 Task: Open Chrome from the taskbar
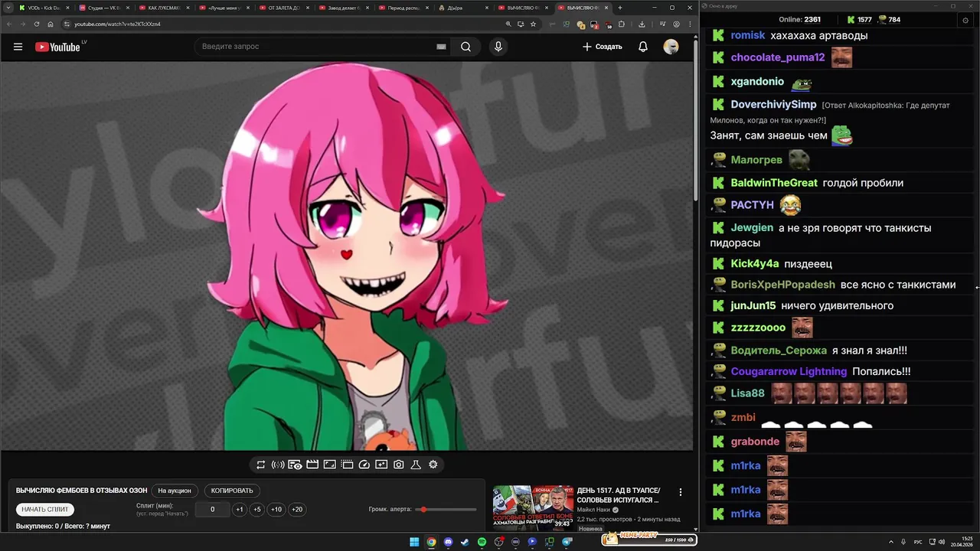click(x=431, y=542)
